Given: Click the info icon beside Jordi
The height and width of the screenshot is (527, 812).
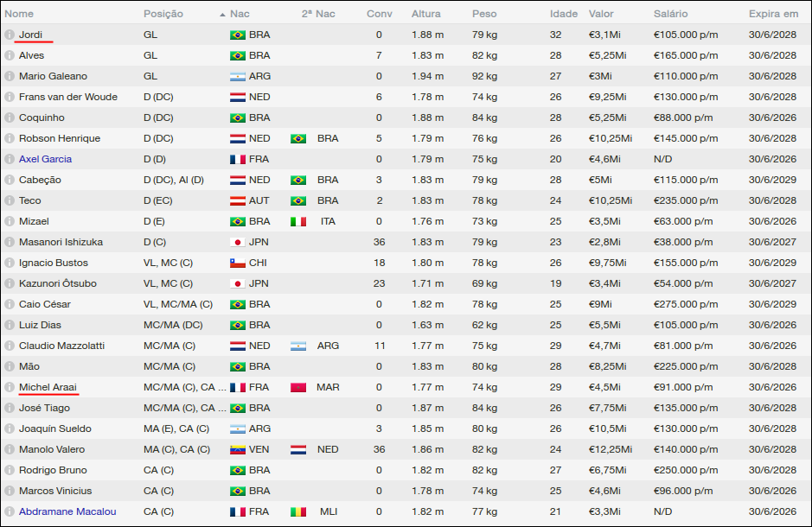Looking at the screenshot, I should pos(10,35).
